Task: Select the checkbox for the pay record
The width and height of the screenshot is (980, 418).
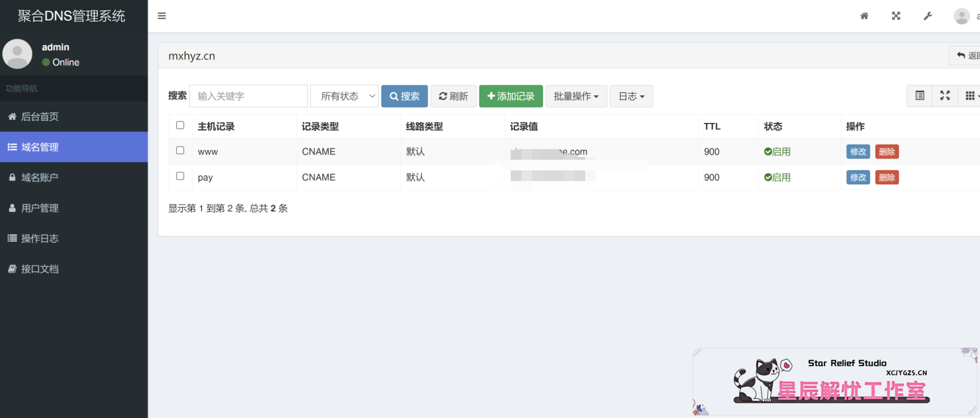Action: 180,176
